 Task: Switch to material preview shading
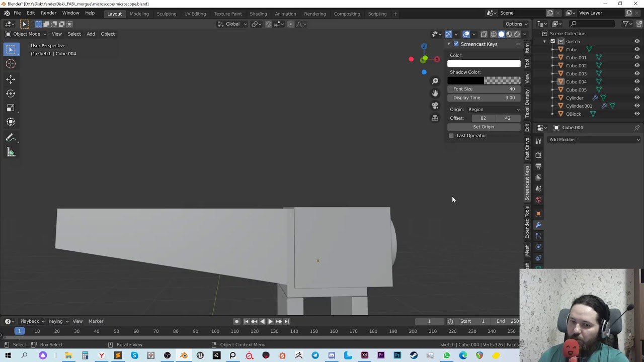point(509,34)
